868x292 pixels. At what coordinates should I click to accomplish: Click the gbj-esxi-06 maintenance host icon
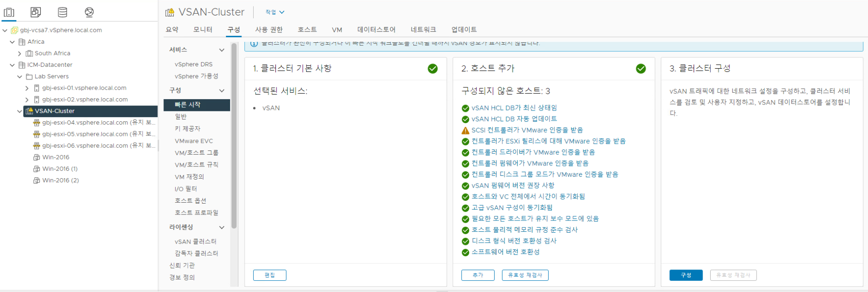point(37,146)
